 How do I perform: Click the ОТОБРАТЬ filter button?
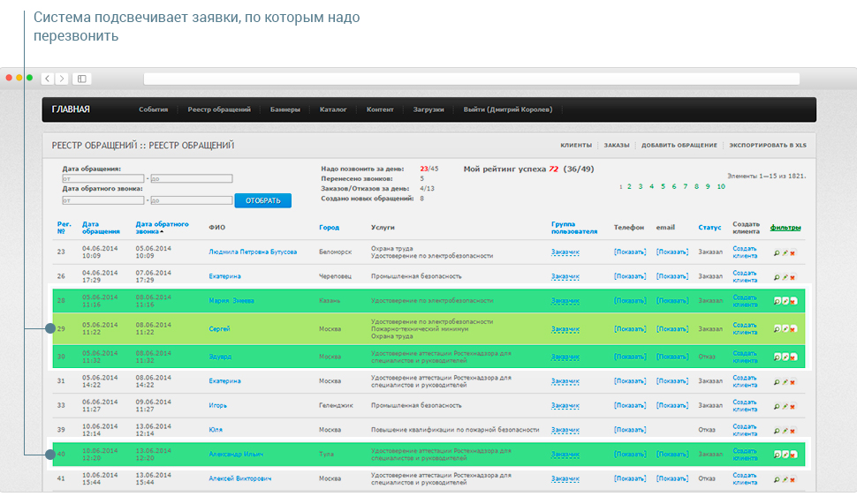coord(263,200)
